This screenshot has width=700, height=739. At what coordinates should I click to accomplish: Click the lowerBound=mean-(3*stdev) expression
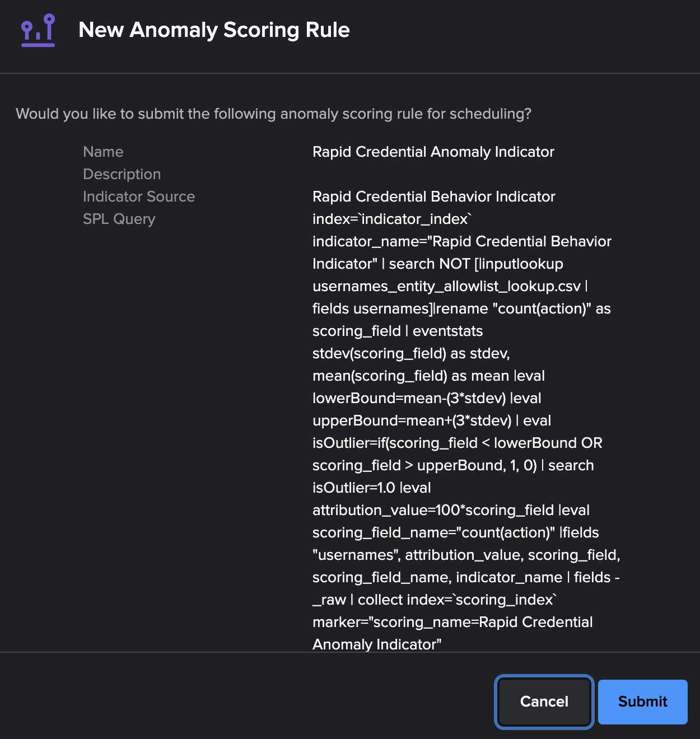pos(409,398)
